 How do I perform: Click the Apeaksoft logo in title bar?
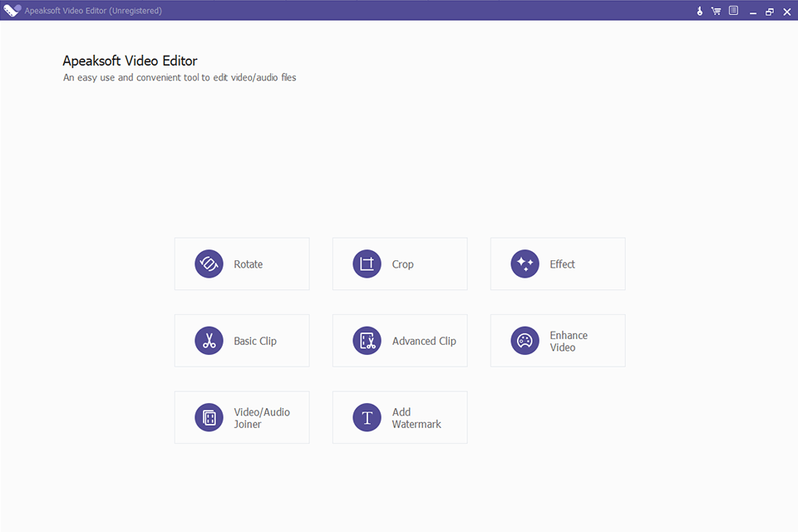point(12,10)
